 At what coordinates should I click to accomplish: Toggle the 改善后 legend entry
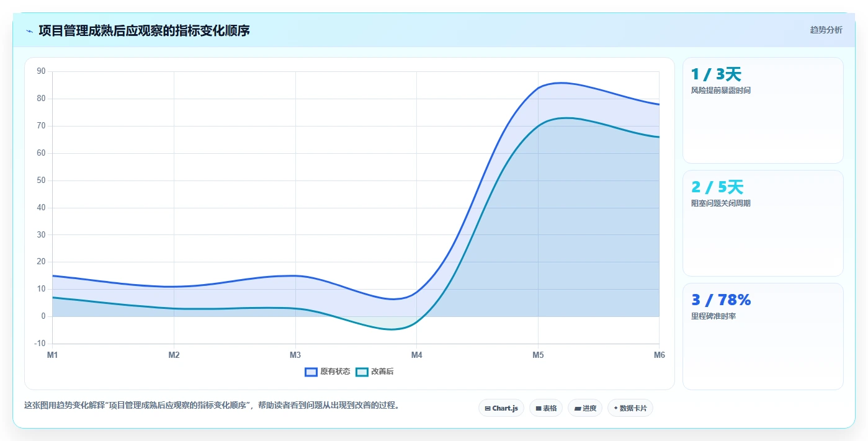point(375,372)
